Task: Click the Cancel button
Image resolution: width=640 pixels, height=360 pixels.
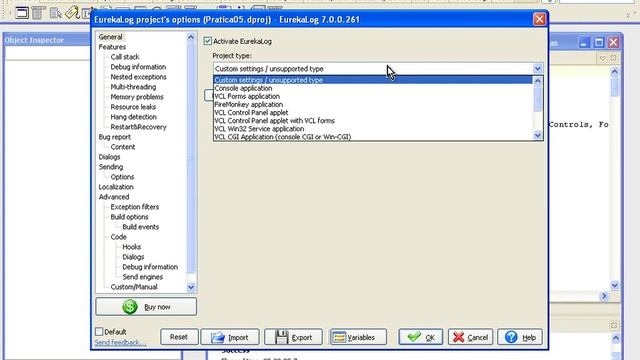Action: [x=470, y=337]
